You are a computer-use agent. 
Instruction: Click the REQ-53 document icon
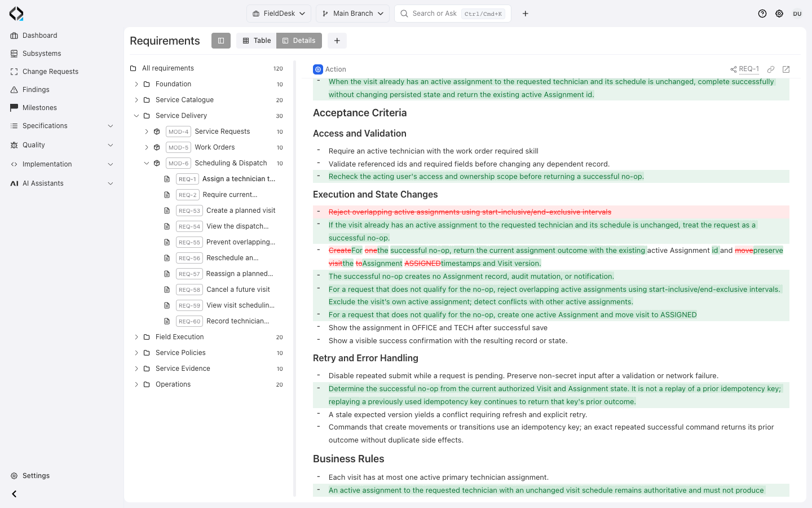coord(167,211)
